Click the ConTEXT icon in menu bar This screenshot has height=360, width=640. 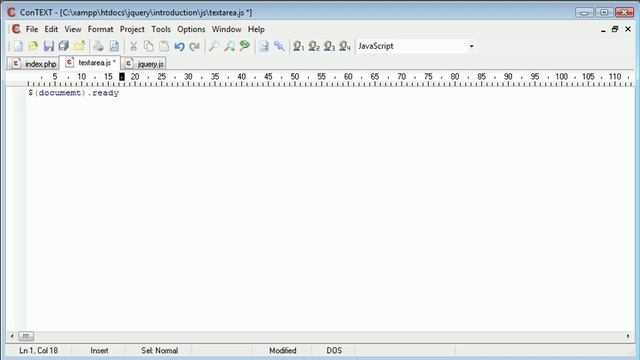tap(16, 29)
